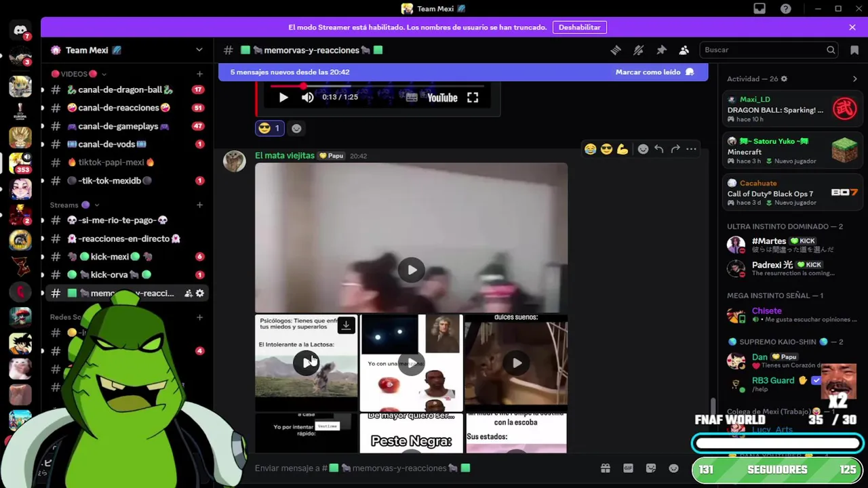This screenshot has height=488, width=868.
Task: Open tiktok-papi-mexi channel
Action: click(125, 163)
